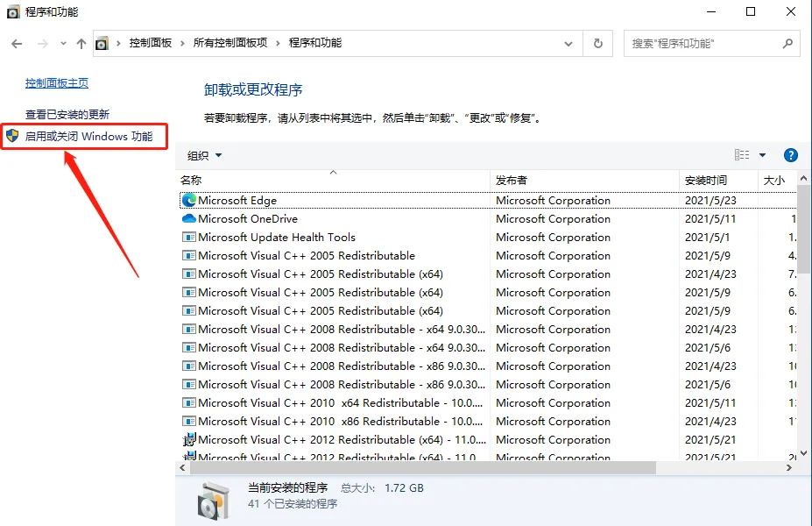
Task: Sort by 名称 column header
Action: (x=333, y=180)
